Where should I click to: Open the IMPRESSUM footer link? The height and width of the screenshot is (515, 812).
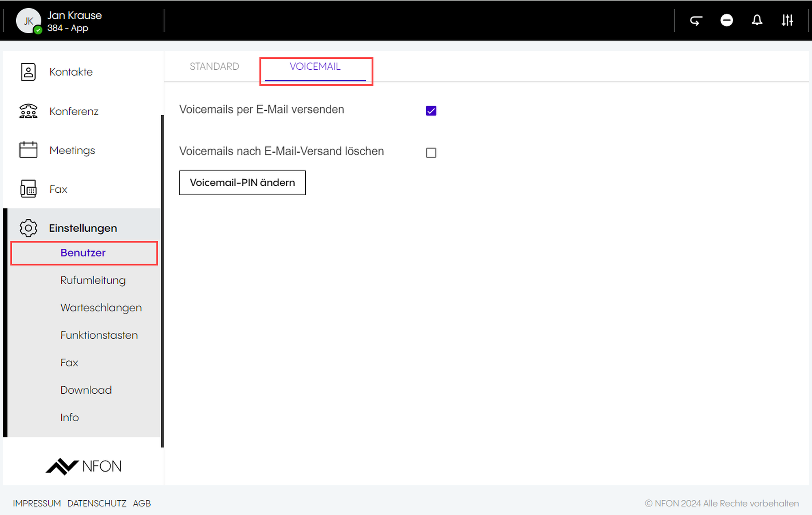click(x=37, y=503)
